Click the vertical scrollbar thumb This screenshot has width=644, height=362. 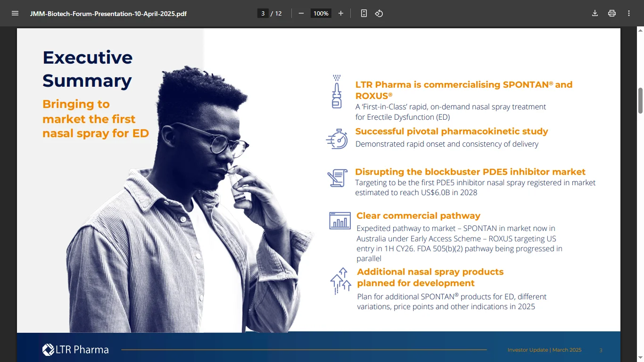640,100
